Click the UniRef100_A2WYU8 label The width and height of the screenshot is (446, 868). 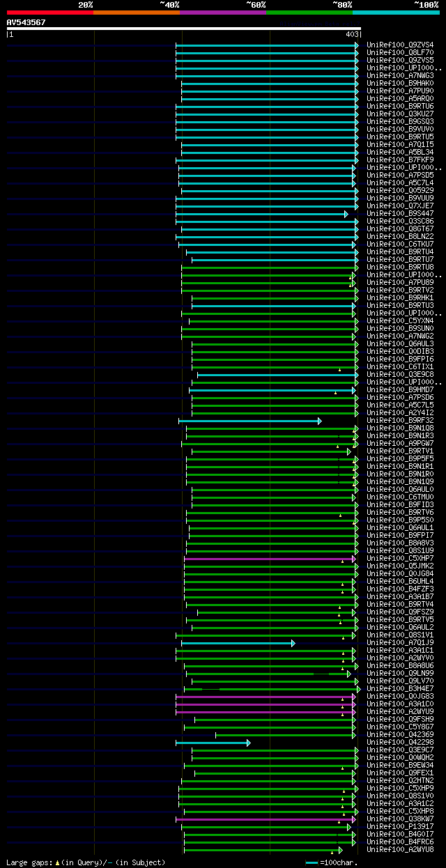pos(400,849)
